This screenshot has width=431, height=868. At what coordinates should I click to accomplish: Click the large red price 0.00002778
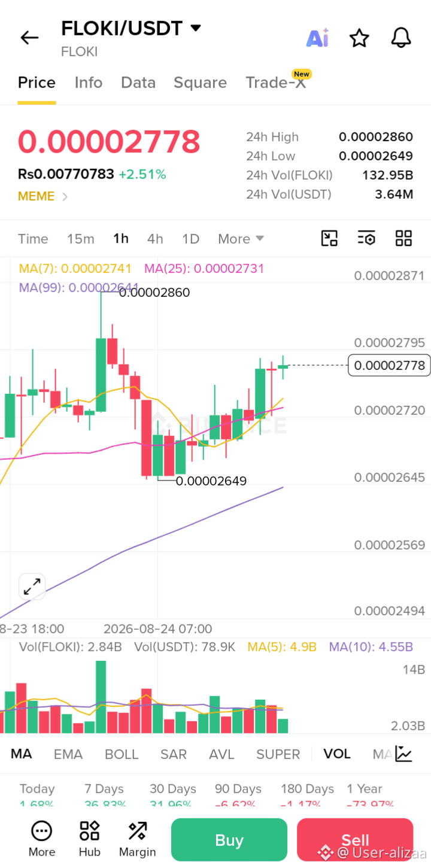(109, 142)
